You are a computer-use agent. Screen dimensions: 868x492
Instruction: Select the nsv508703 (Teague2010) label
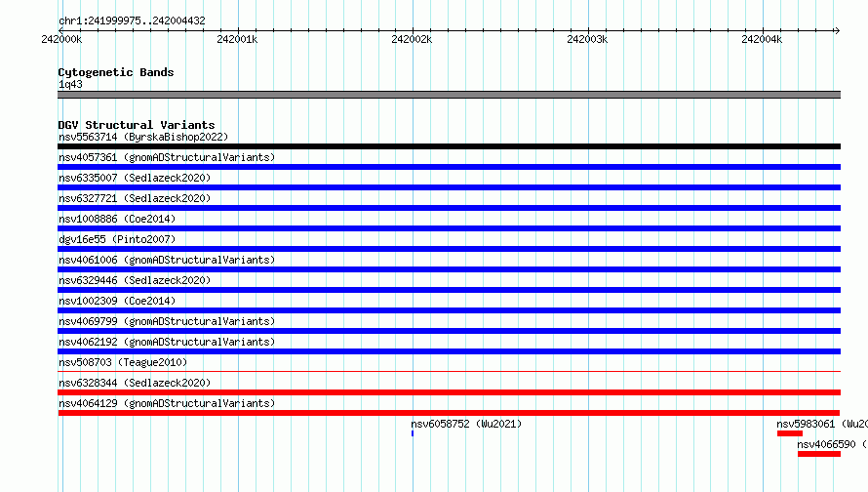tap(123, 362)
